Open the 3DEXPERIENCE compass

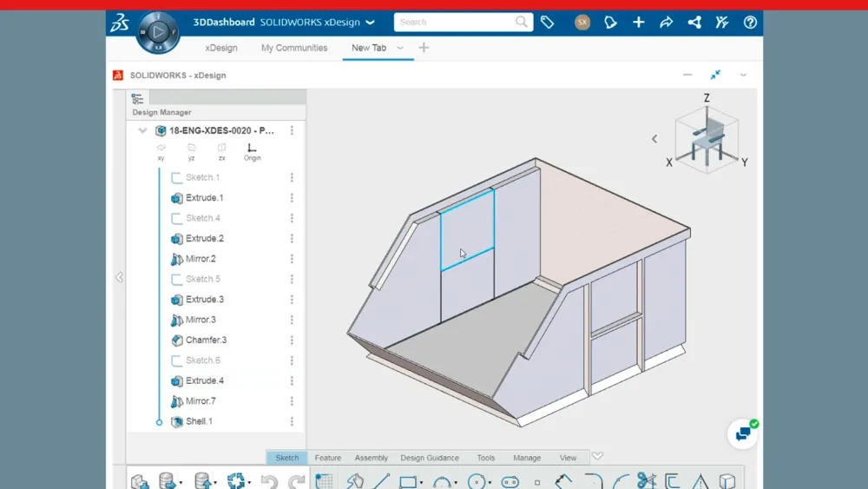(158, 32)
